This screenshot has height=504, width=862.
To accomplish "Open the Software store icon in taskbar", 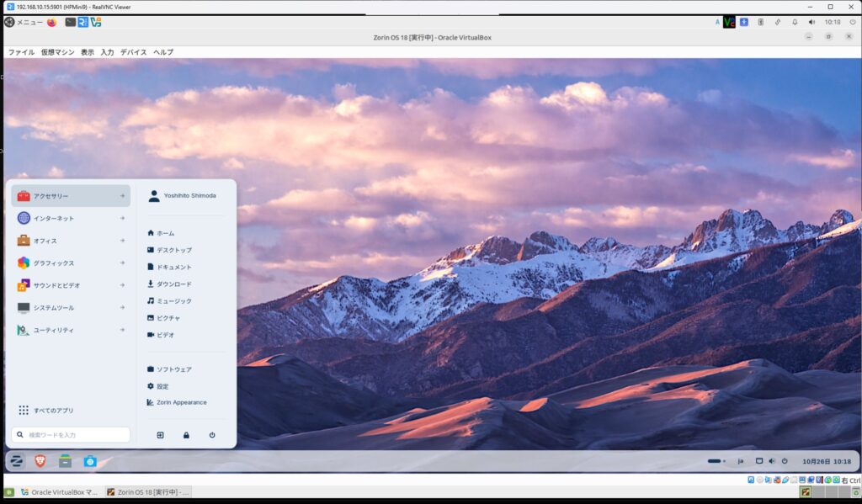I will pos(90,461).
